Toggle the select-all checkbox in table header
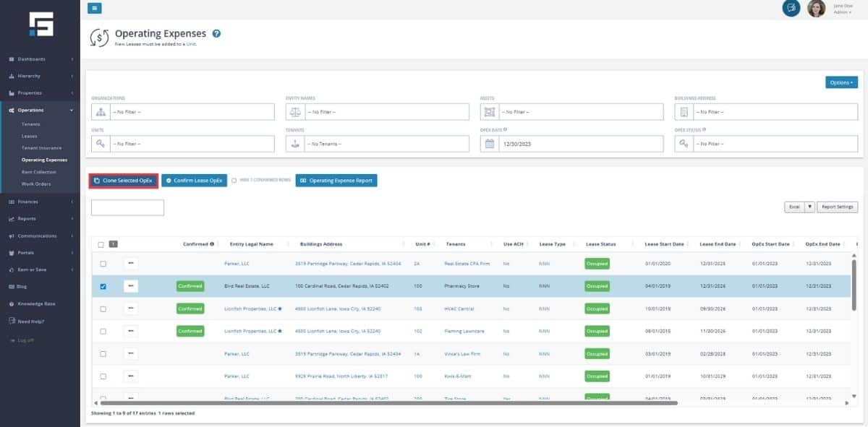868x427 pixels. point(101,244)
